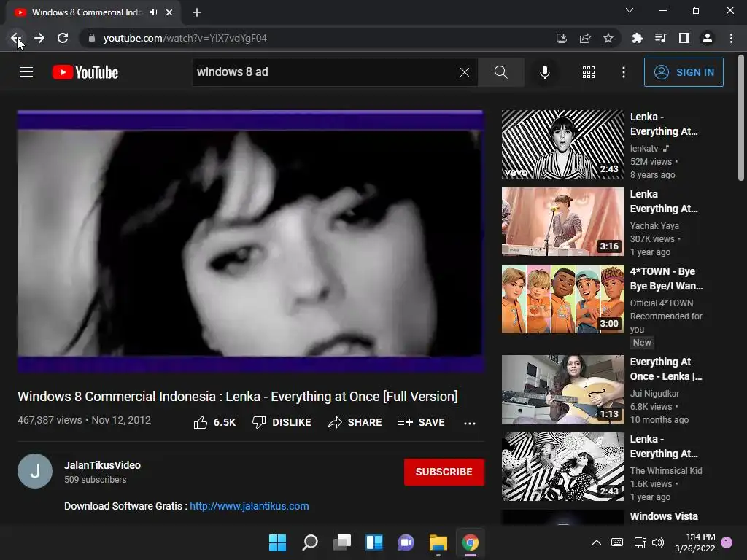Viewport: 747px width, 560px height.
Task: Open volume control in system tray
Action: click(x=658, y=542)
